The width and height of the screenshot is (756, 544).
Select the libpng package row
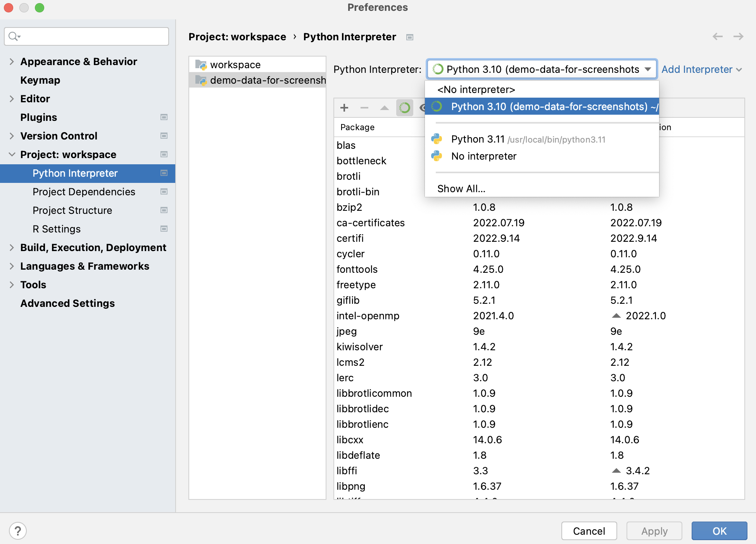point(539,486)
